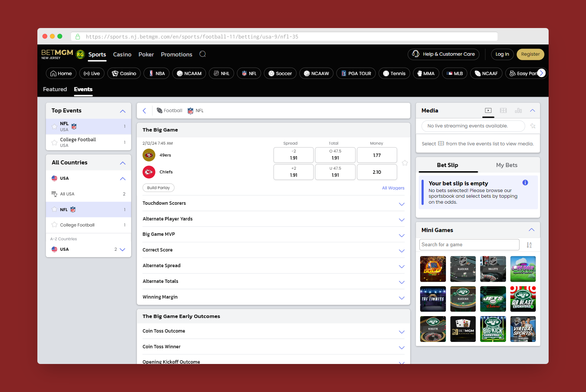Open the Big Kick LuckyTap mini game
The width and height of the screenshot is (586, 392).
point(493,329)
